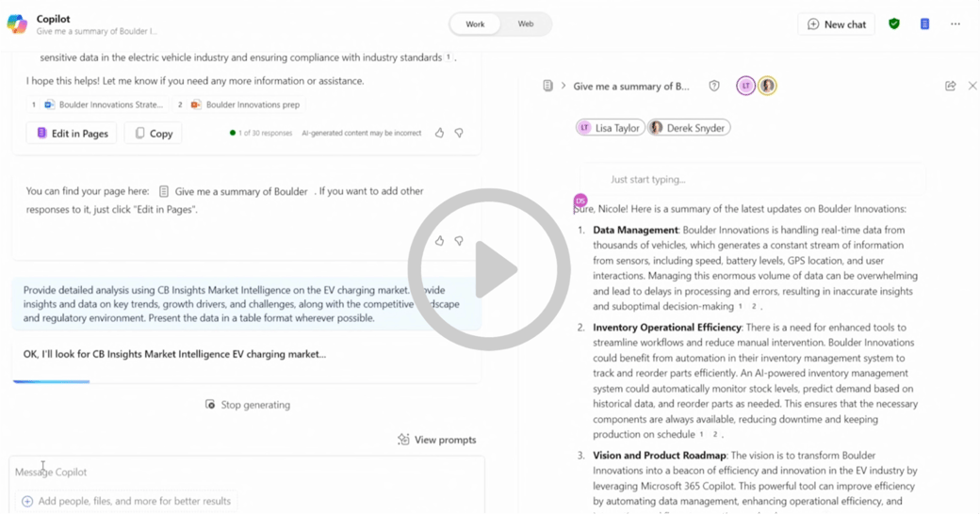Screen dimensions: 980x514
Task: Click 'AI-generated content may be incorrect' note
Action: coord(361,133)
